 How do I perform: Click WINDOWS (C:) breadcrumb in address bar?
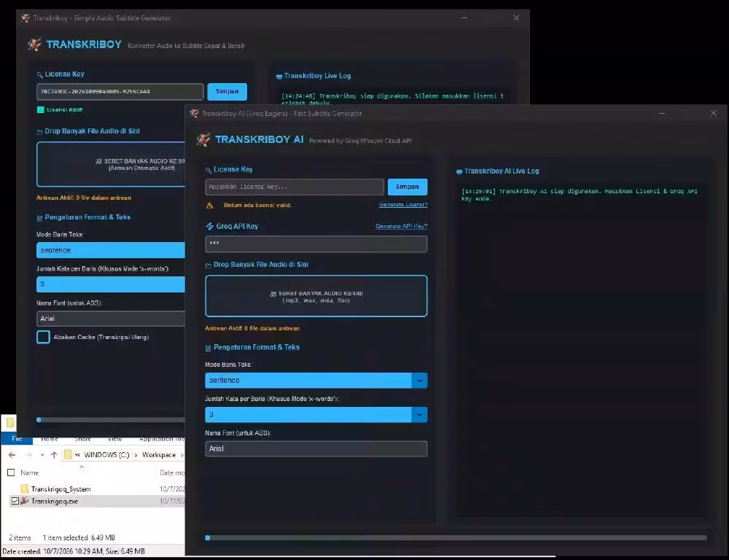click(x=106, y=455)
